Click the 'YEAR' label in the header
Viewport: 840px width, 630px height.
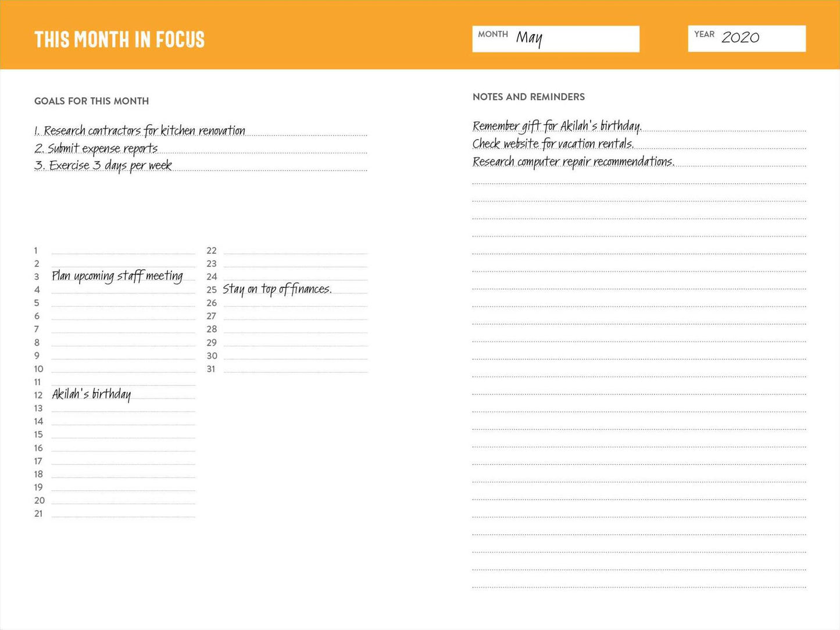(705, 34)
